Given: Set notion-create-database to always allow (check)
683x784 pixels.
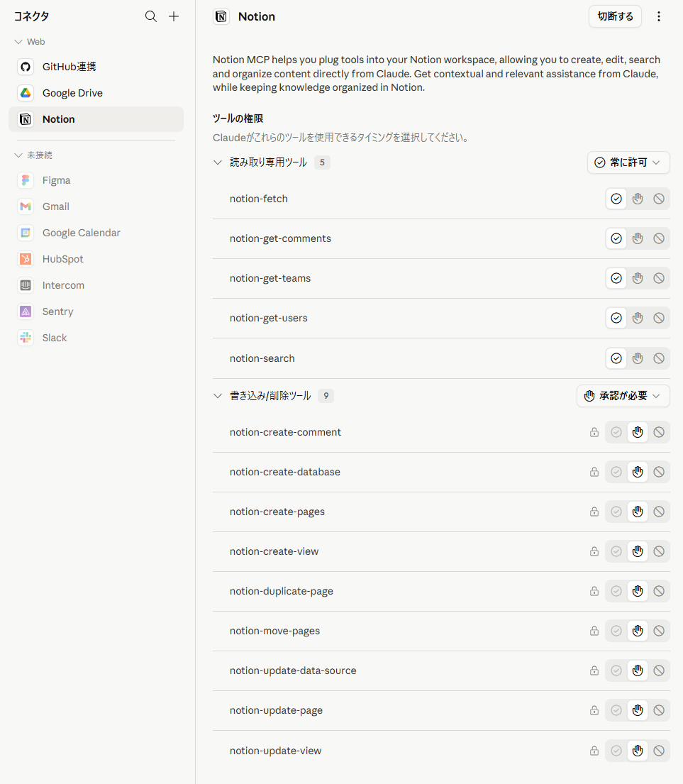Looking at the screenshot, I should (x=616, y=472).
